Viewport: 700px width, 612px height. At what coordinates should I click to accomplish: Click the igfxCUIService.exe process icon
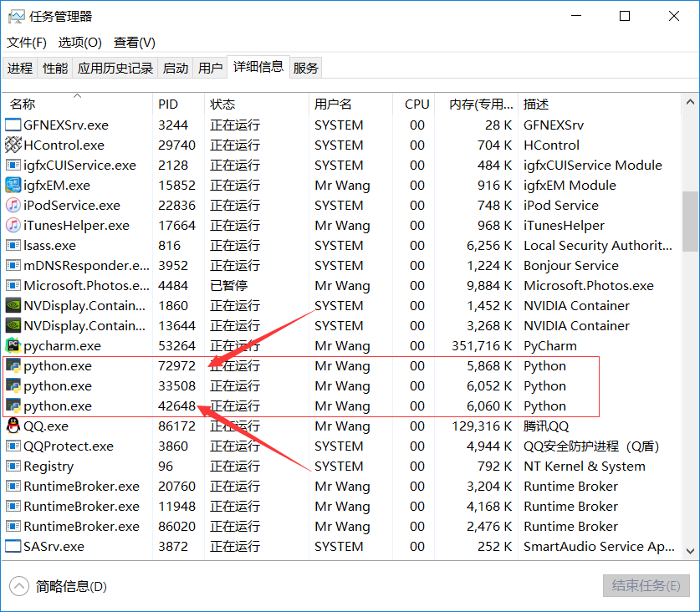[x=13, y=166]
